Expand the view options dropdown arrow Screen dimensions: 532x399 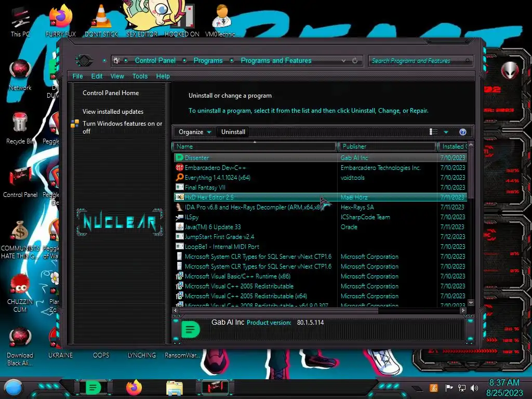(446, 132)
